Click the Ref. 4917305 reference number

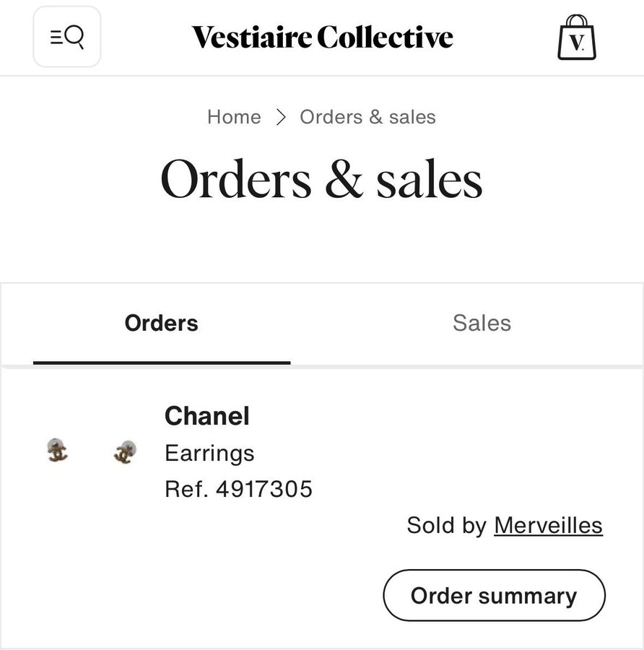coord(238,490)
